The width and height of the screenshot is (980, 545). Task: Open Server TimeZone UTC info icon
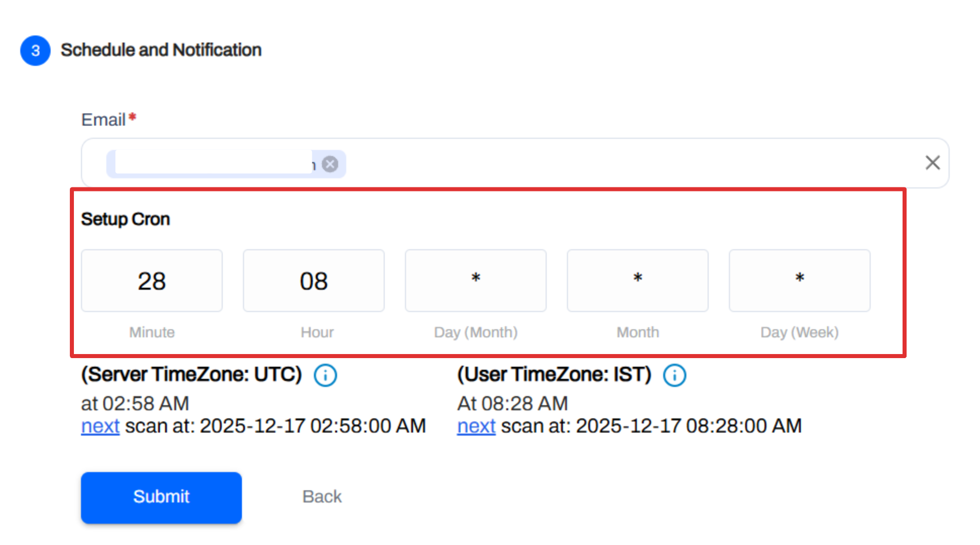tap(325, 376)
